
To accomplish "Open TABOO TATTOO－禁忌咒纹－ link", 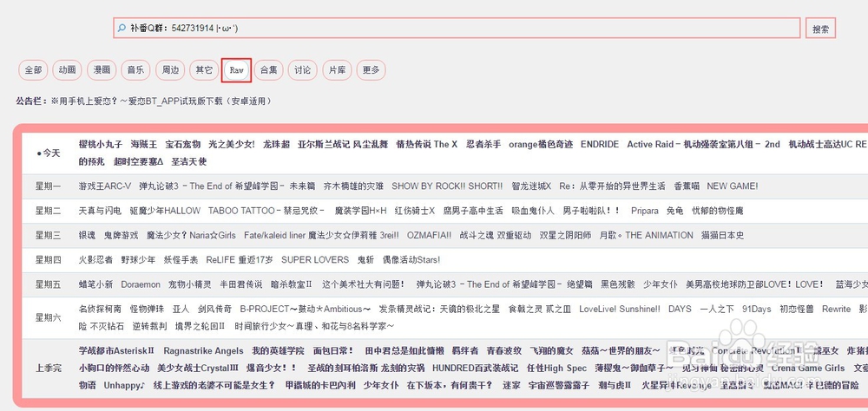I will click(268, 211).
